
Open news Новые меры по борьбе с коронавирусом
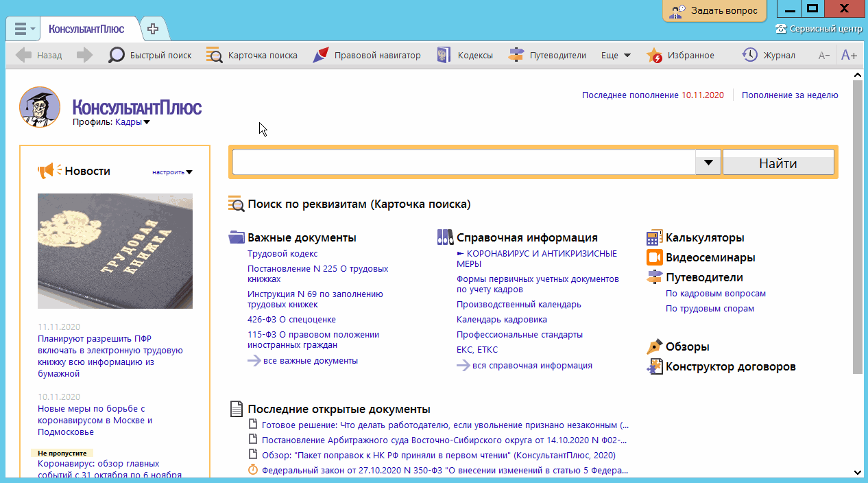[x=95, y=421]
